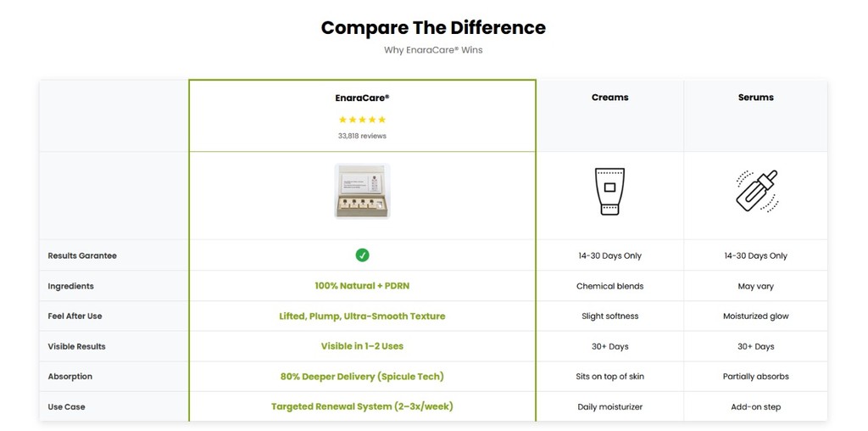Click the 33,818 reviews text

pyautogui.click(x=362, y=136)
